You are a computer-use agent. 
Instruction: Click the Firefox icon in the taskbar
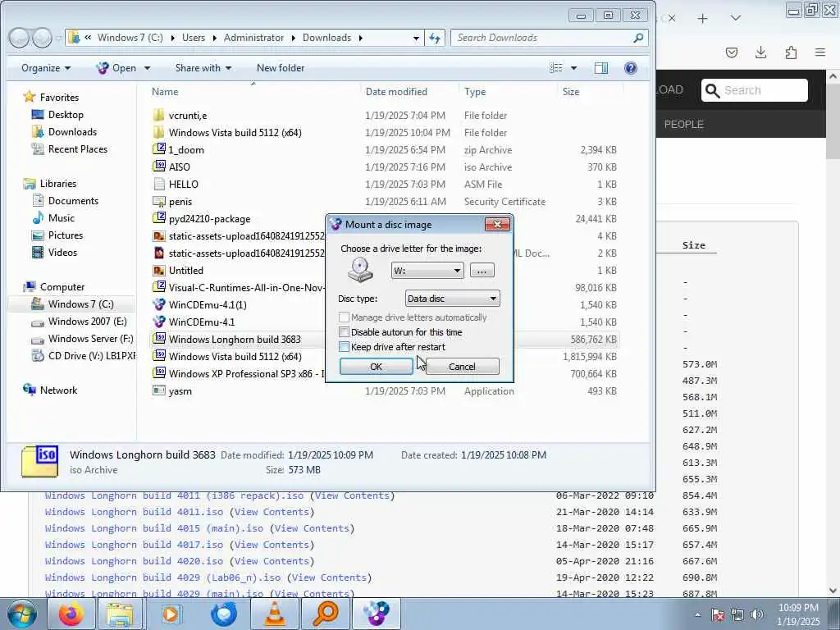pos(71,614)
